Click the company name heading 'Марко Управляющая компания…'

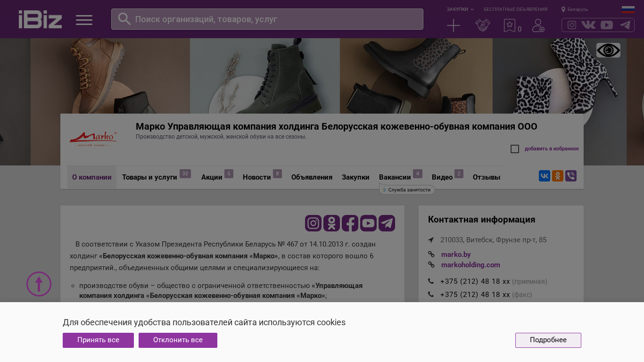[x=337, y=126]
